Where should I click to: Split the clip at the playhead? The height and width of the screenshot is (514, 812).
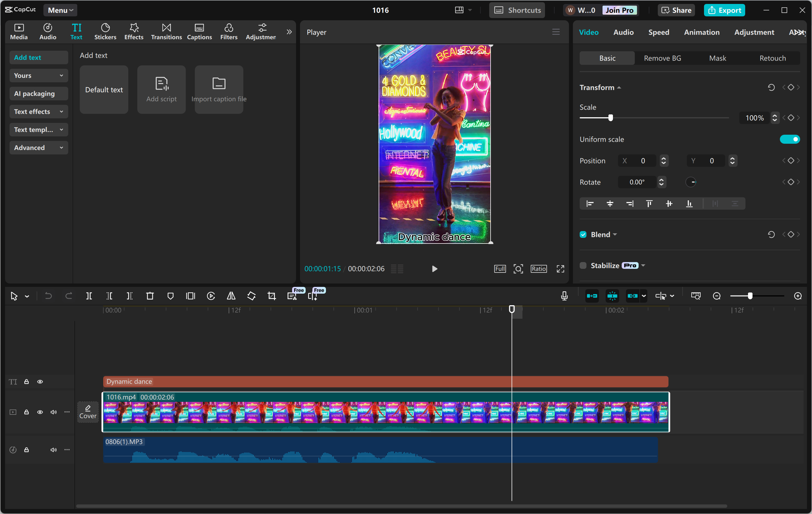click(89, 296)
